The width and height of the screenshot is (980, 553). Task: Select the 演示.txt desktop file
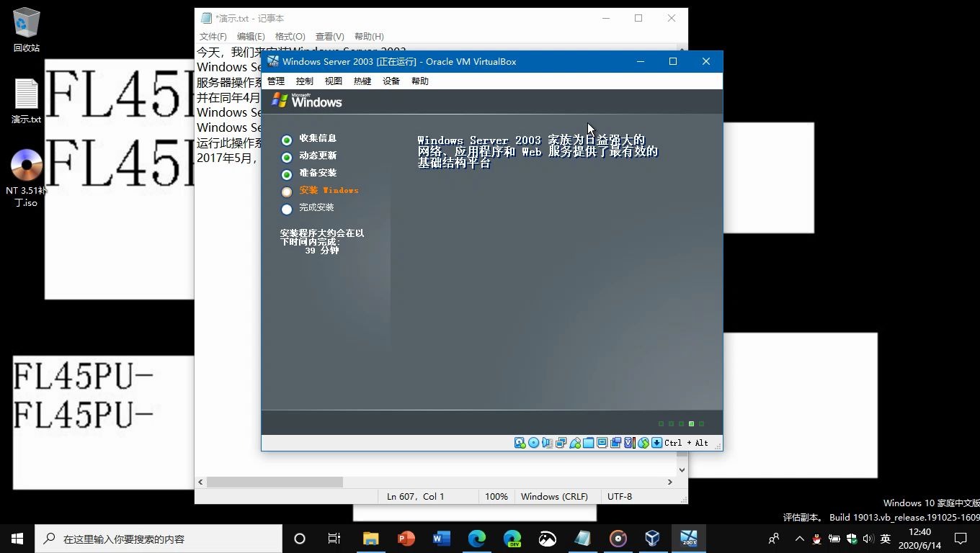click(x=27, y=101)
